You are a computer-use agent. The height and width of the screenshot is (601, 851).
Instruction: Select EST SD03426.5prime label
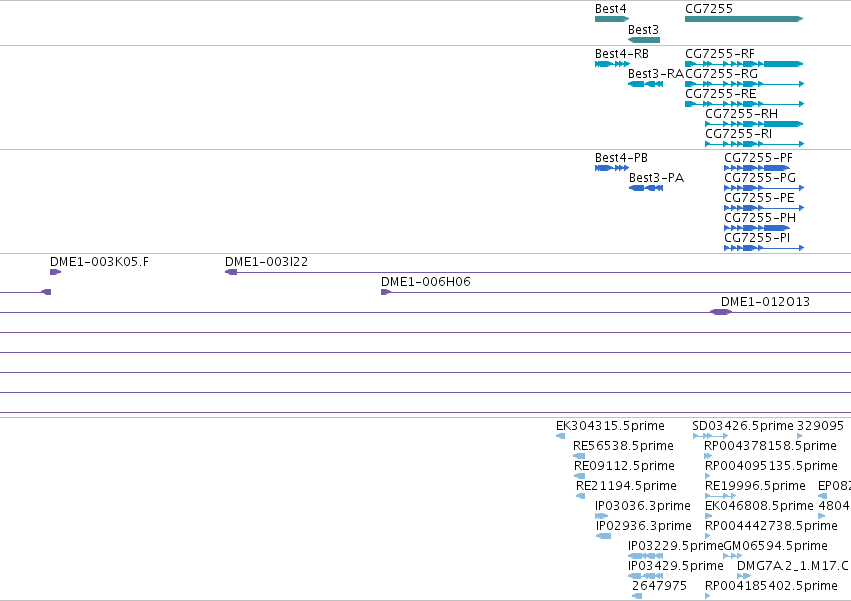click(743, 426)
